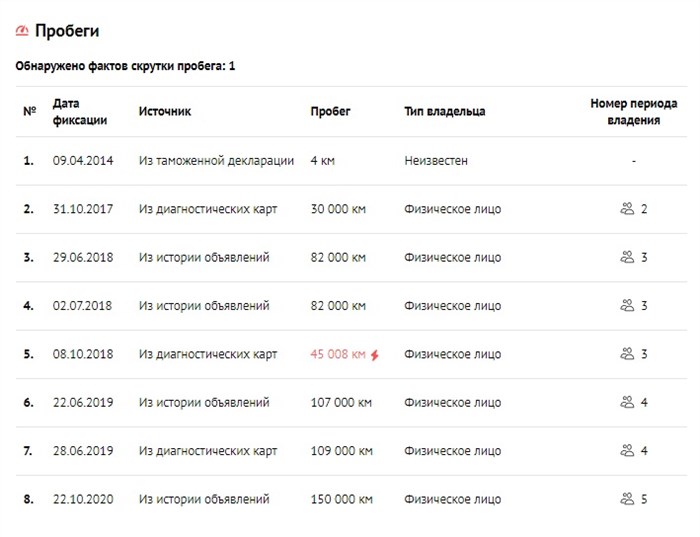This screenshot has width=700, height=537.
Task: Click owner icon in the 22.06.2019 row
Action: tap(627, 403)
